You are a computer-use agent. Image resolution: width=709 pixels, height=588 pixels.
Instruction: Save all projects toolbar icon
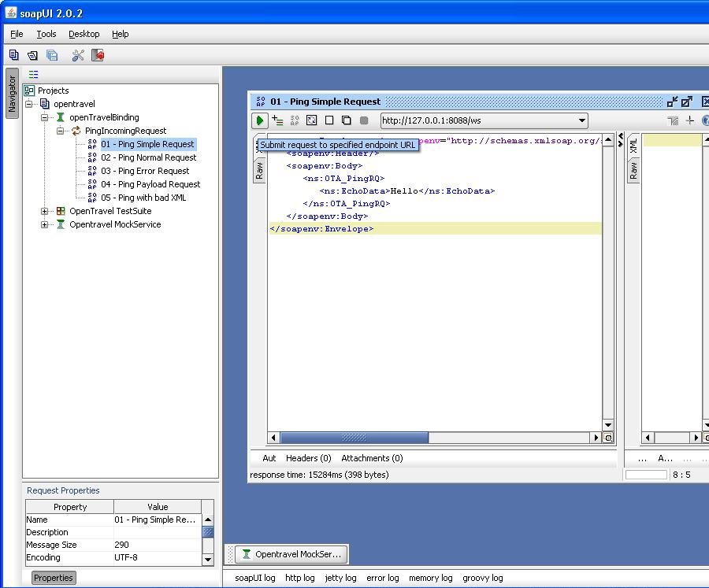52,55
